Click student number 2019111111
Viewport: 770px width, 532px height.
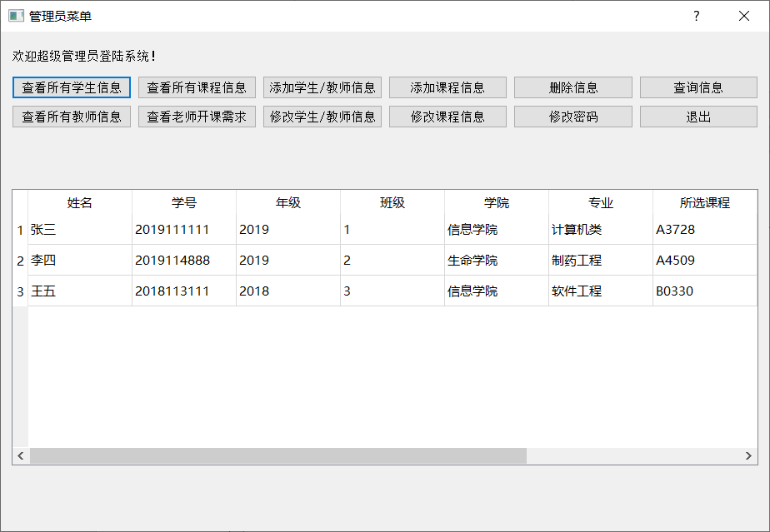coord(184,229)
